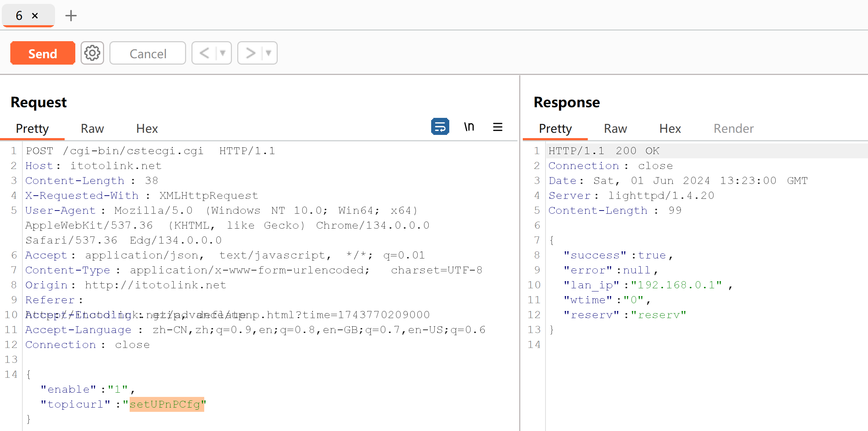The image size is (868, 431).
Task: Add a new Repeater tab
Action: [x=71, y=16]
